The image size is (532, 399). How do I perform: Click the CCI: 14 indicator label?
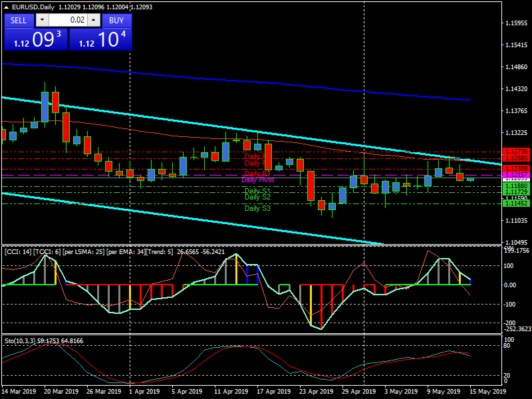(20, 253)
